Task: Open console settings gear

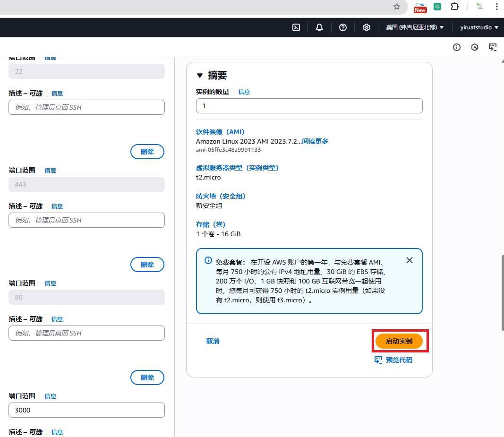Action: [367, 28]
